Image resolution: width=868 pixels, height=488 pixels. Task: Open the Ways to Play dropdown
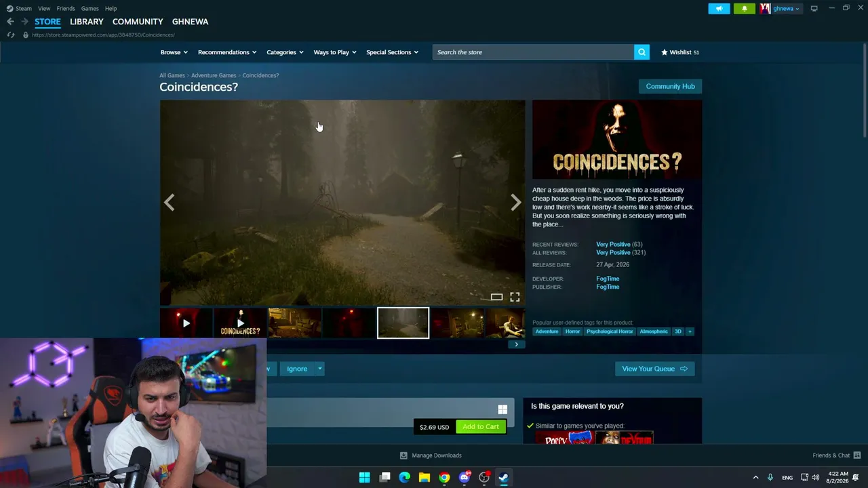[x=335, y=52]
